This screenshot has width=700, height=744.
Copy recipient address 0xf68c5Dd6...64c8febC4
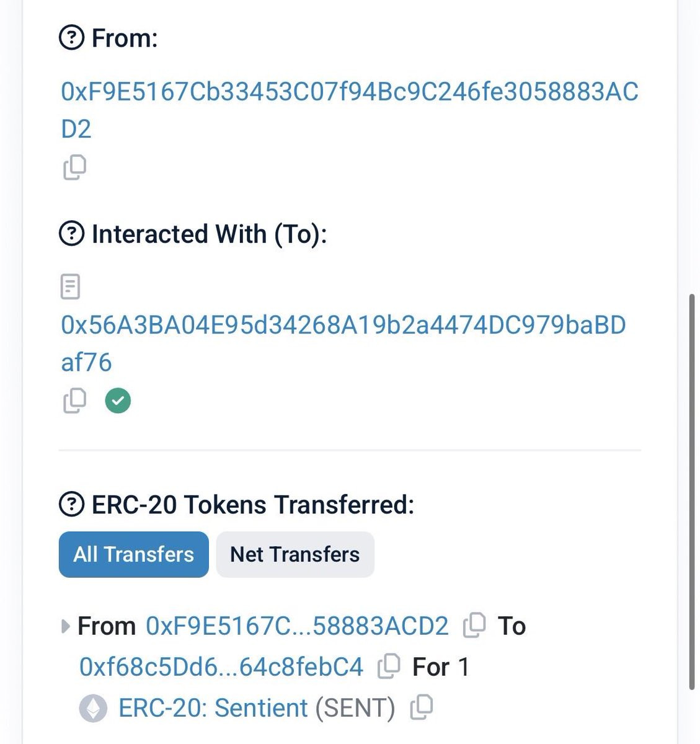tap(389, 666)
